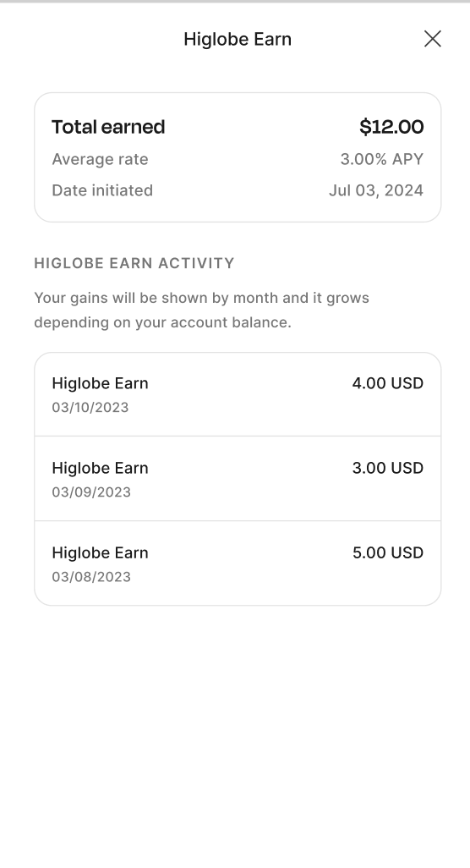
Task: Click the 03/08/2023 date text
Action: [91, 577]
